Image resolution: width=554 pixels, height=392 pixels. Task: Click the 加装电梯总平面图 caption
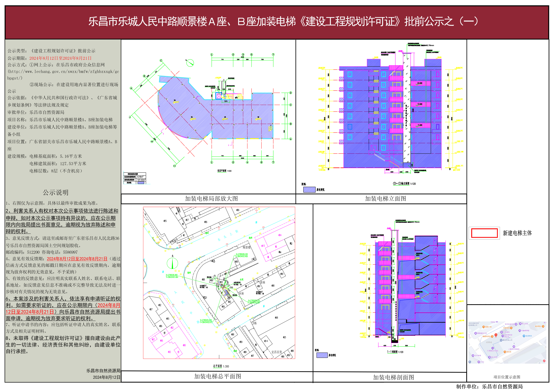coord(217,376)
